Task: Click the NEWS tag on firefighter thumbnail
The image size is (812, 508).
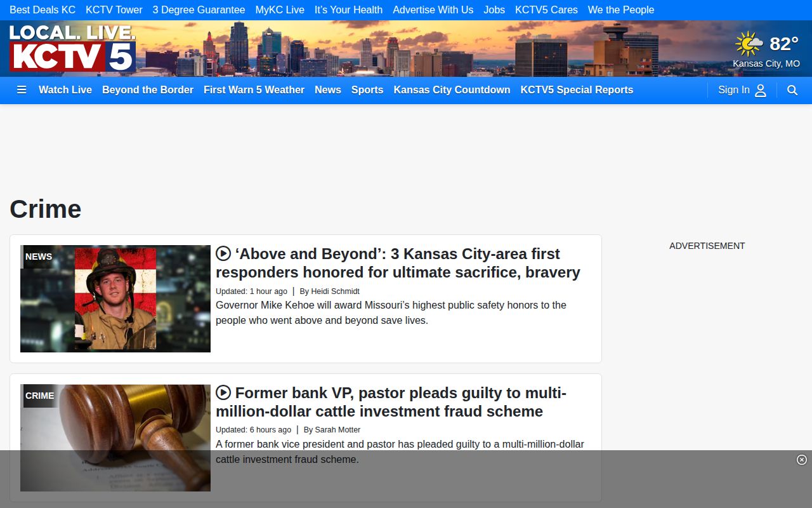Action: tap(39, 257)
